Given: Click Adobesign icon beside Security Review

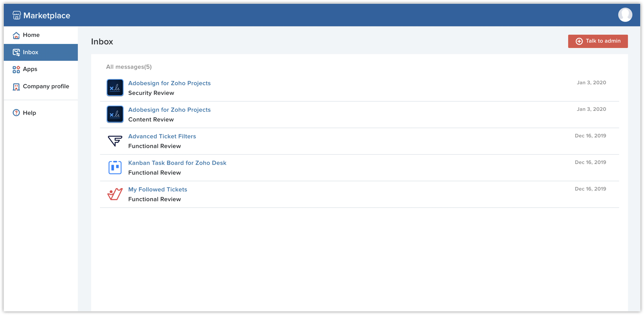Looking at the screenshot, I should [115, 88].
